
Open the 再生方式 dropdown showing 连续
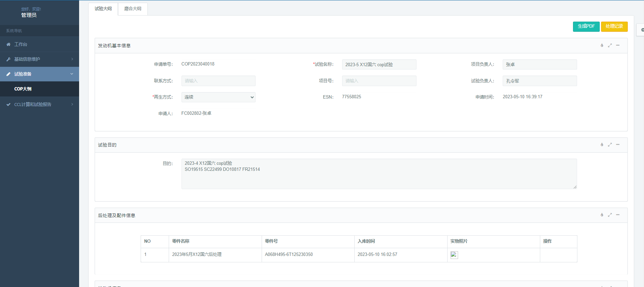(218, 97)
